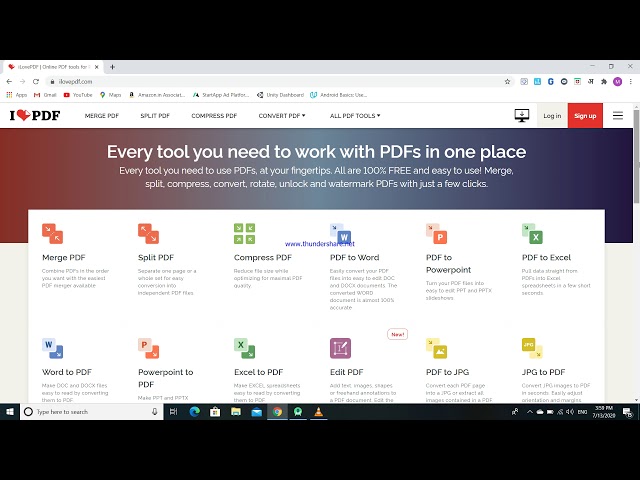Screen dimensions: 640x480
Task: Show hidden system tray icons
Action: click(530, 412)
